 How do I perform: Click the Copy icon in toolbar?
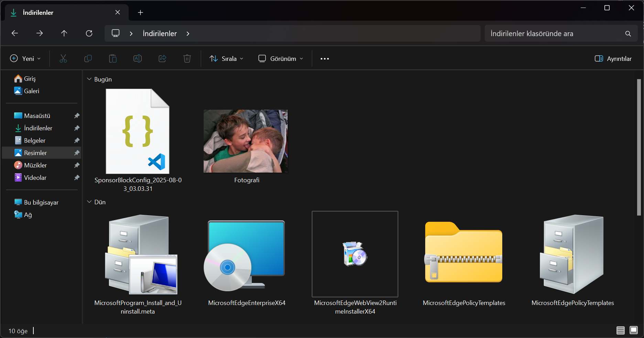tap(88, 58)
